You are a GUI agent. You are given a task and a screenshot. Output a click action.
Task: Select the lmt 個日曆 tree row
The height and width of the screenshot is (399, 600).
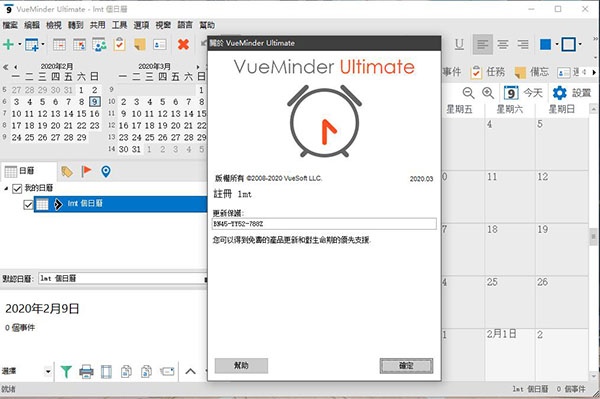[x=121, y=204]
